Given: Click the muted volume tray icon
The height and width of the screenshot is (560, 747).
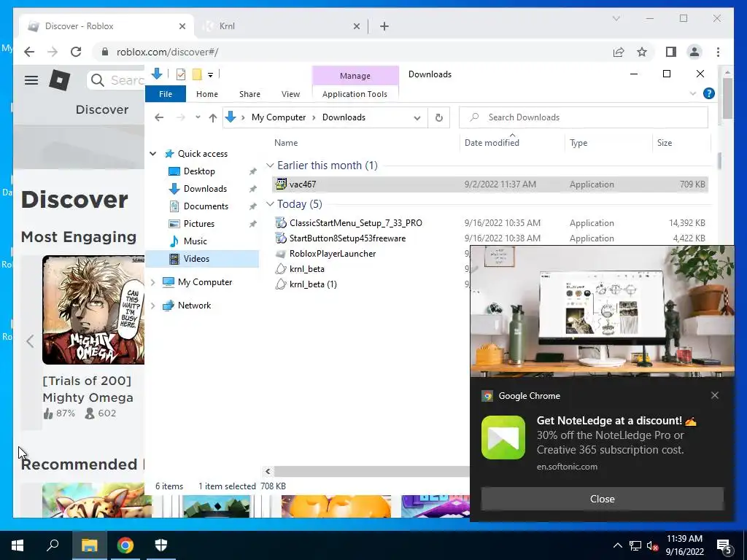Looking at the screenshot, I should [x=651, y=545].
